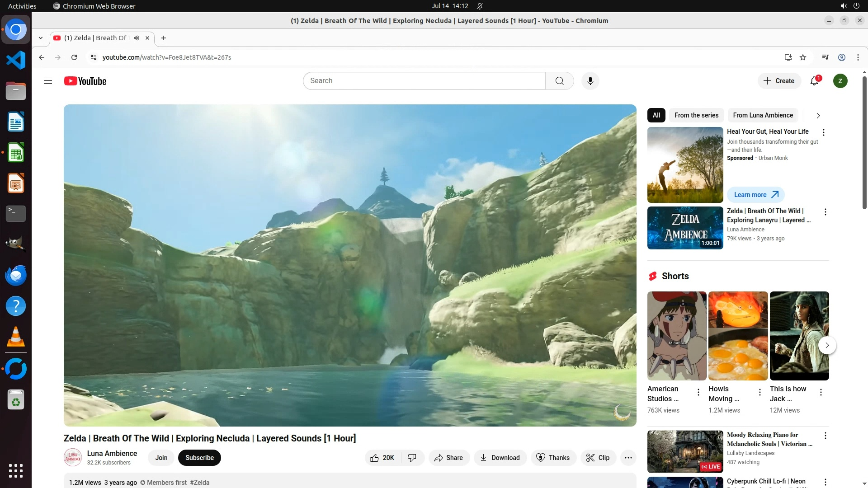Subscribe to the Luna Ambience channel
Viewport: 868px width, 488px height.
[x=199, y=458]
